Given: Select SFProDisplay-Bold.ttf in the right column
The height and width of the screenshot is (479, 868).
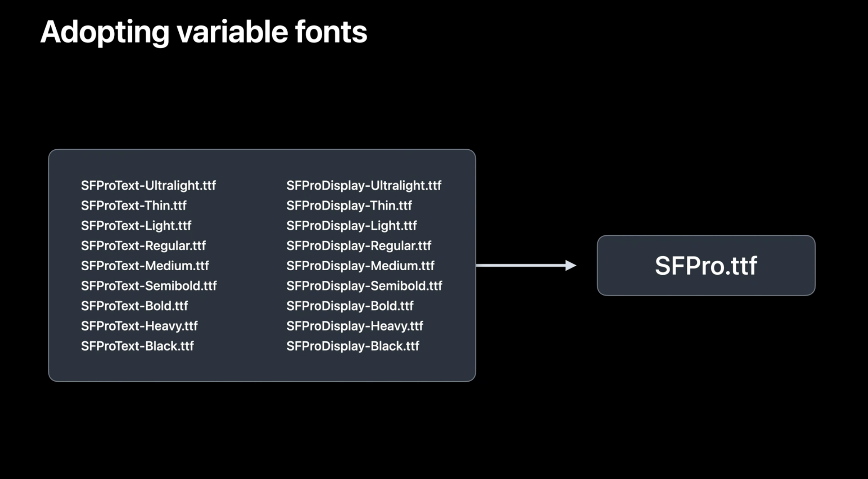Looking at the screenshot, I should [x=350, y=306].
